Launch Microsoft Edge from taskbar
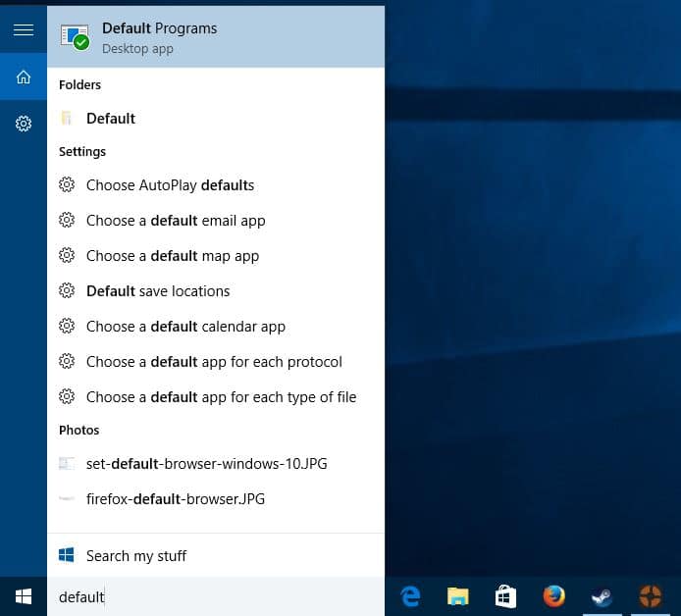Image resolution: width=681 pixels, height=616 pixels. 410,596
